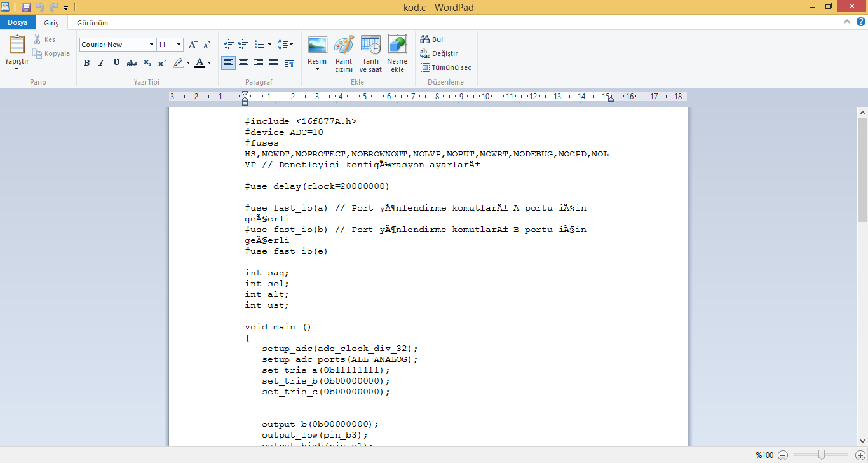Click the 'int sag;' line

267,273
